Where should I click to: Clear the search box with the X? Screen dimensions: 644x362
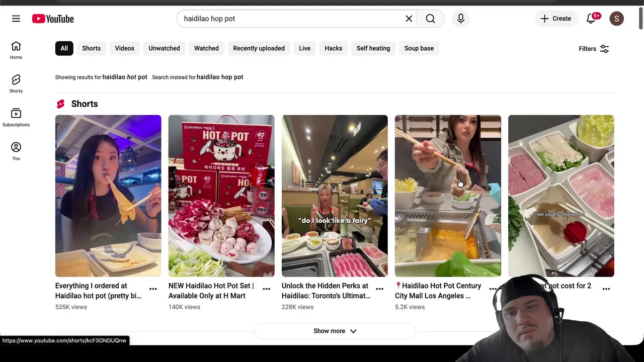409,19
